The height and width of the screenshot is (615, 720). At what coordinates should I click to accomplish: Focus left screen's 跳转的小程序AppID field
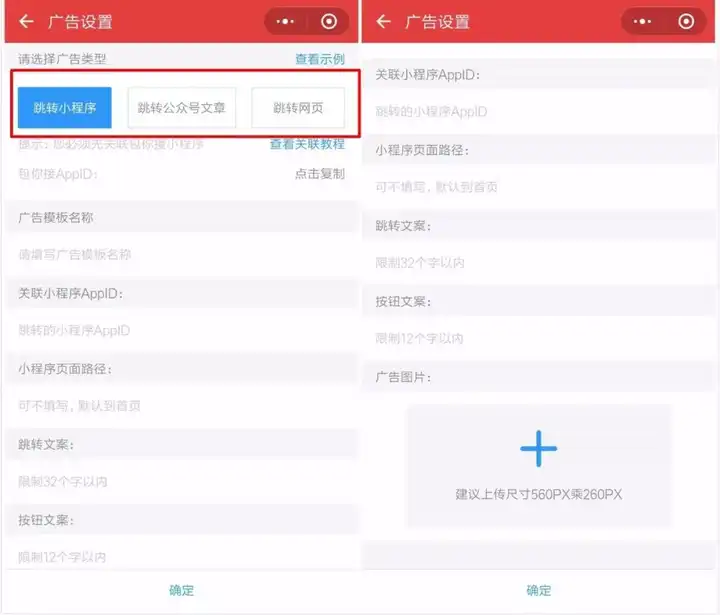181,330
